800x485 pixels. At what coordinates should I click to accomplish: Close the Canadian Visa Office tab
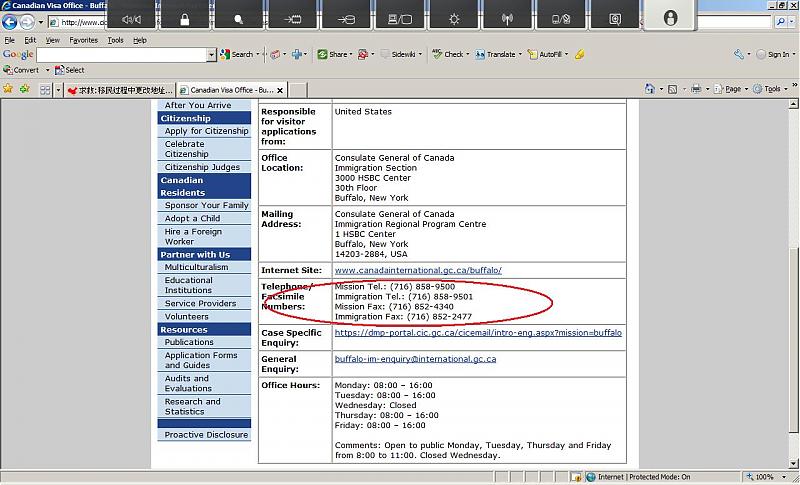pos(280,90)
